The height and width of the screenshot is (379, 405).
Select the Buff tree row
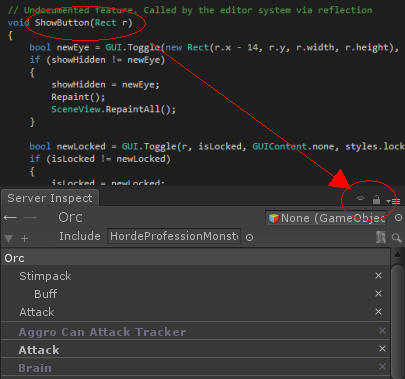click(x=196, y=294)
